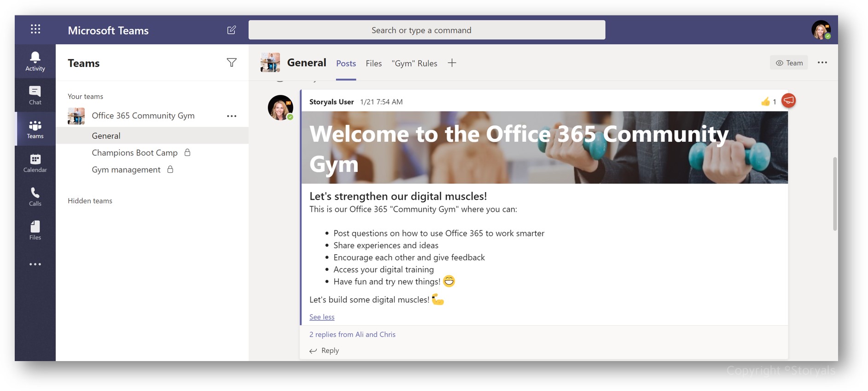
Task: Open the Champions Boot Camp channel
Action: point(152,152)
